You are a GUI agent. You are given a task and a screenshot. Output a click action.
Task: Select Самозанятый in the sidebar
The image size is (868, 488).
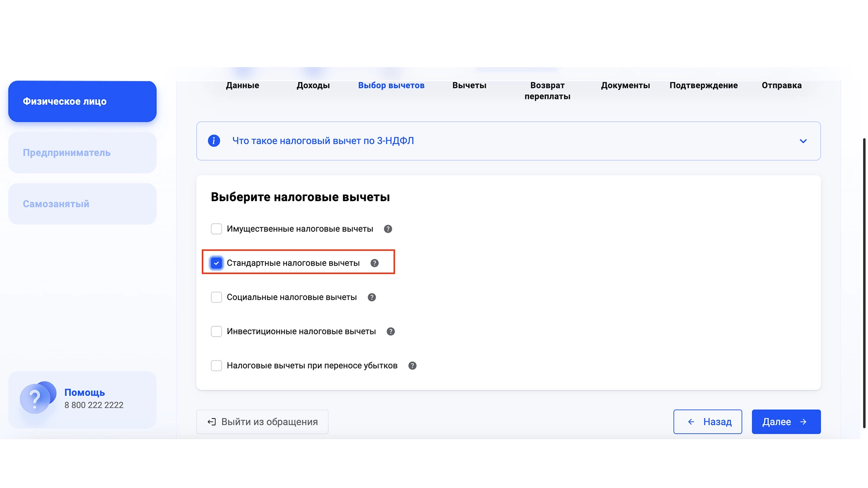(x=82, y=204)
